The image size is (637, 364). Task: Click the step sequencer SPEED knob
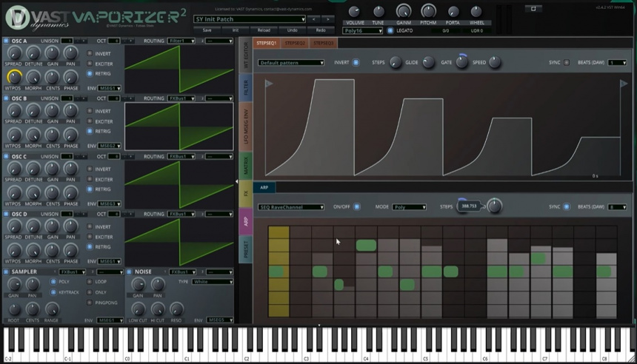tap(494, 62)
